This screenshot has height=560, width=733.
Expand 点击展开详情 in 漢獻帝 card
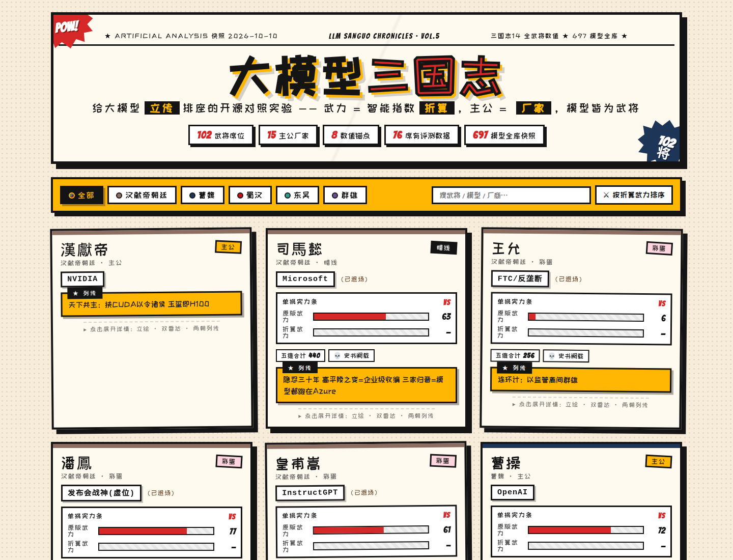click(152, 329)
